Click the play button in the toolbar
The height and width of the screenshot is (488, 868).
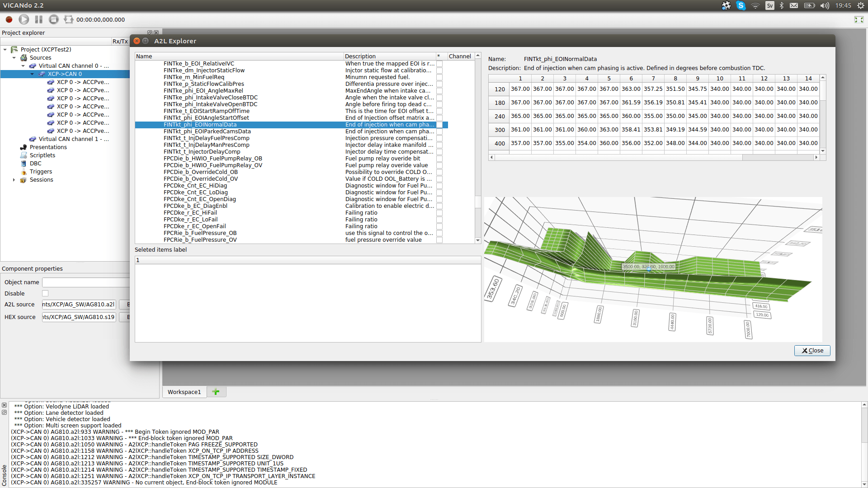[x=24, y=19]
